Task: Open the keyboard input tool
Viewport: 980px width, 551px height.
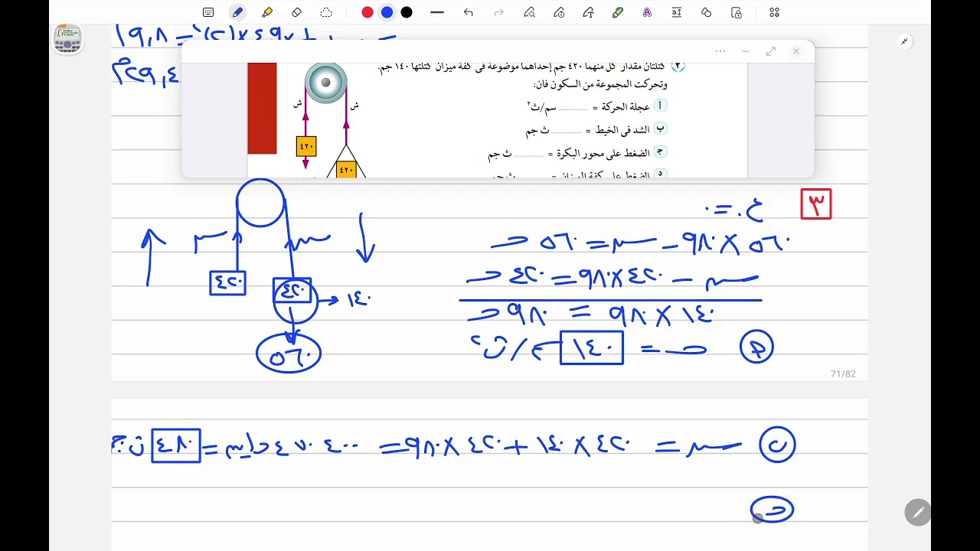Action: 208,12
